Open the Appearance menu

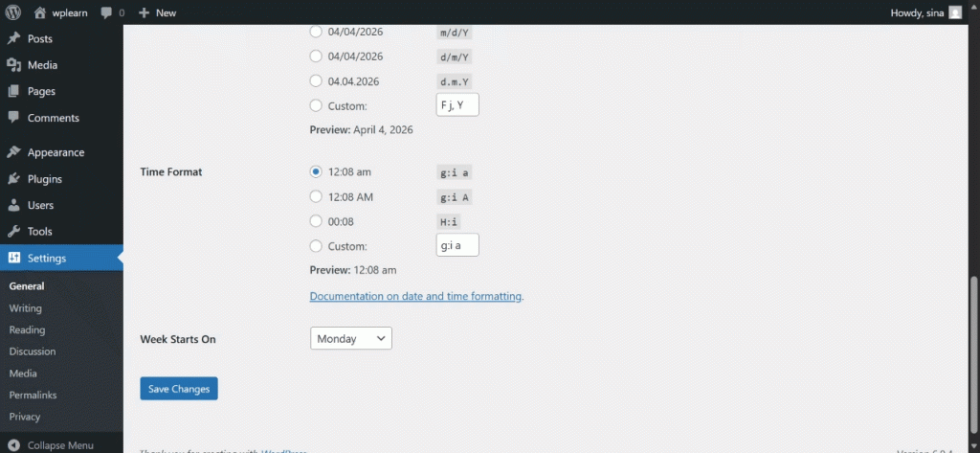56,152
